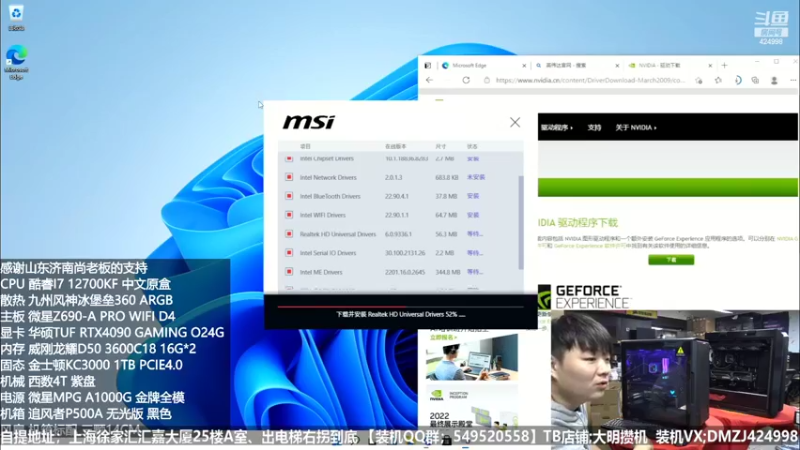800x450 pixels.
Task: Open Edge collections icon
Action: [x=755, y=81]
